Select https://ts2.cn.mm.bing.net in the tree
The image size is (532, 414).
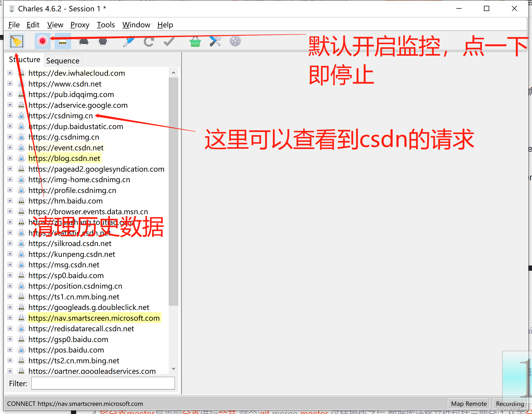click(74, 361)
